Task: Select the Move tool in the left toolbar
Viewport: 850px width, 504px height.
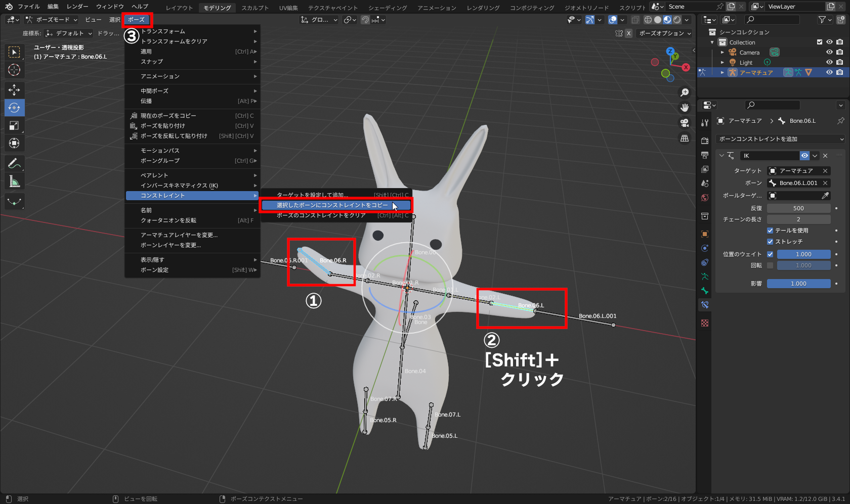Action: (14, 90)
